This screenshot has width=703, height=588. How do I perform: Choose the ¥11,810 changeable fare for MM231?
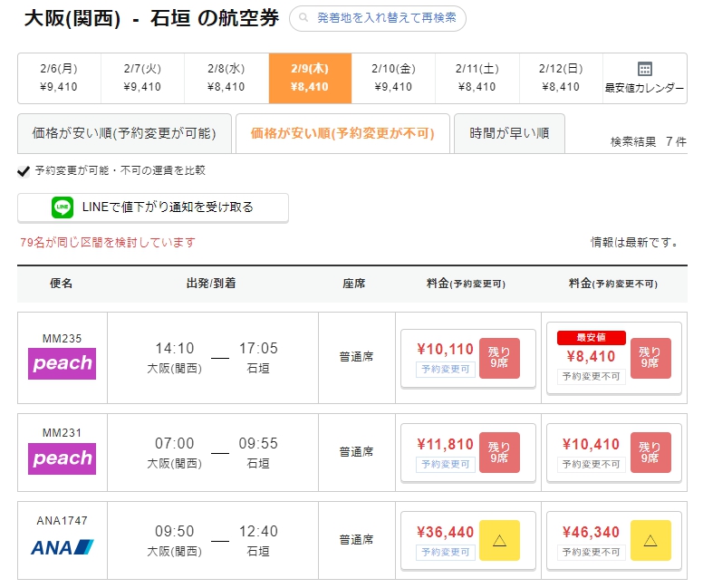[x=468, y=453]
